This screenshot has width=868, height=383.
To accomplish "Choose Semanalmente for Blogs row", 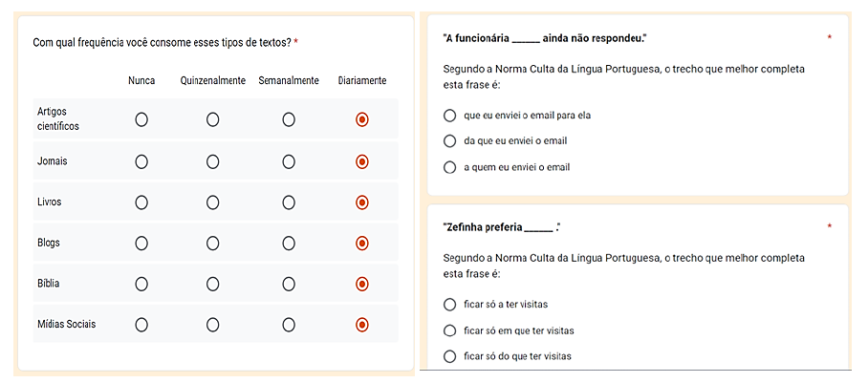I will (289, 243).
